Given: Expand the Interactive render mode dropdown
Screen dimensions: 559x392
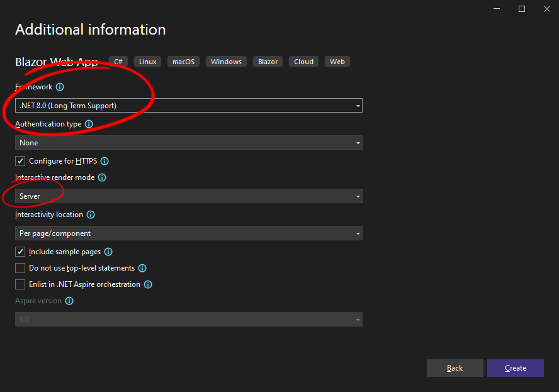Looking at the screenshot, I should coord(188,196).
